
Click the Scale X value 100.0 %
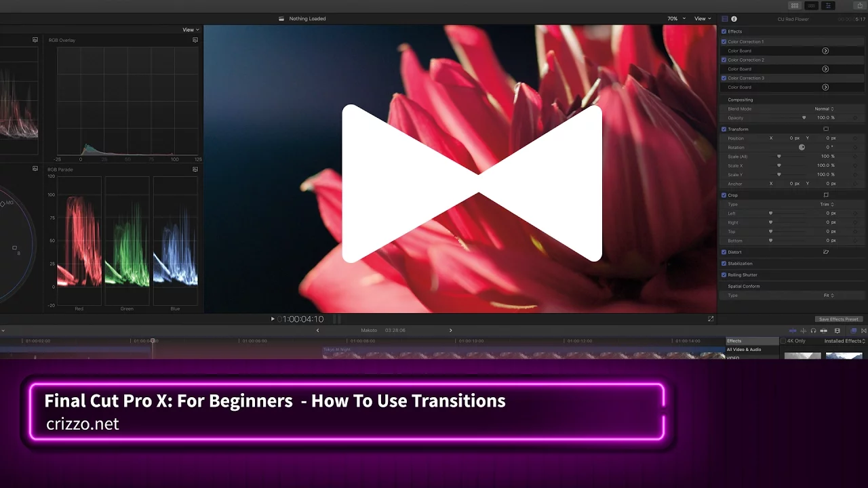[826, 165]
